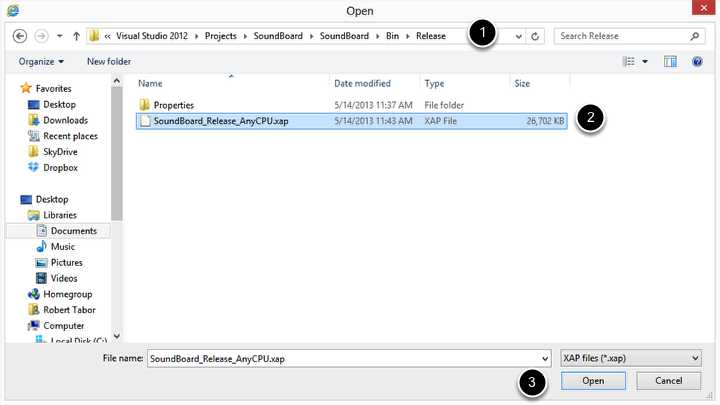Click the Visual Studio 2012 breadcrumb
720x405 pixels.
coord(152,36)
